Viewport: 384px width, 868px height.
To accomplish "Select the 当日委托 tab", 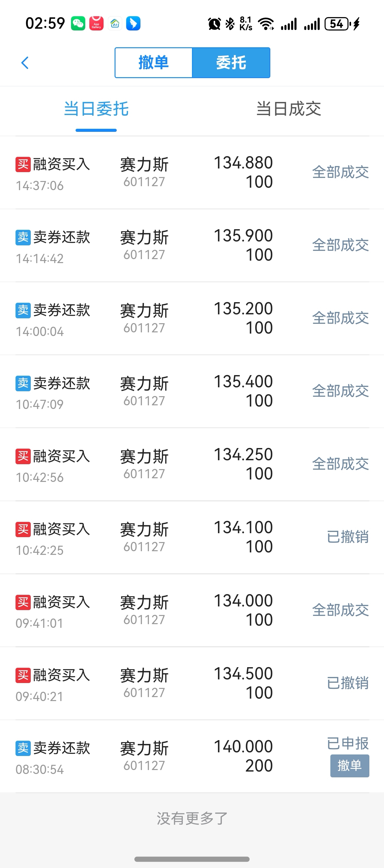I will [x=96, y=109].
